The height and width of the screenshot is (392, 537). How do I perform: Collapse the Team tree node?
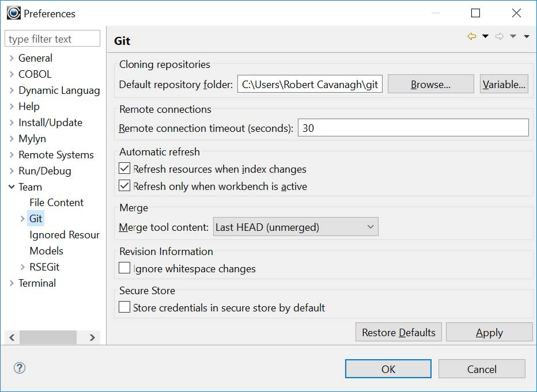click(12, 187)
